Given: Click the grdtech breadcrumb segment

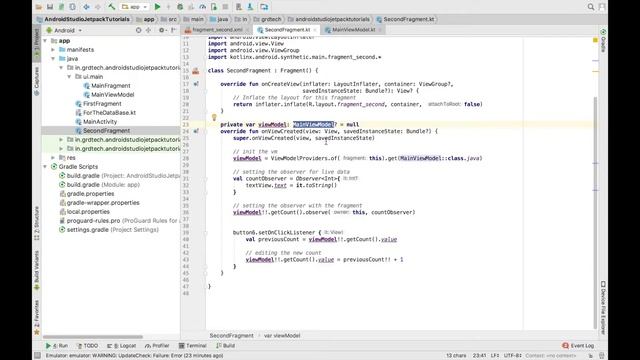Looking at the screenshot, I should click(x=267, y=19).
